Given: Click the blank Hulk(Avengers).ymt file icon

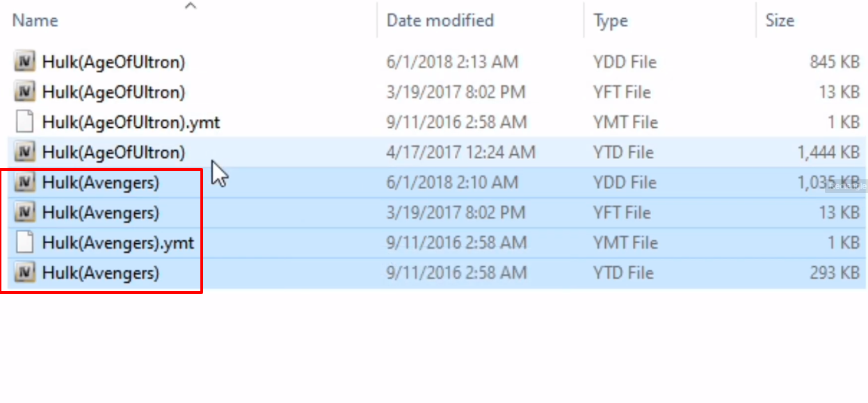Looking at the screenshot, I should (25, 242).
